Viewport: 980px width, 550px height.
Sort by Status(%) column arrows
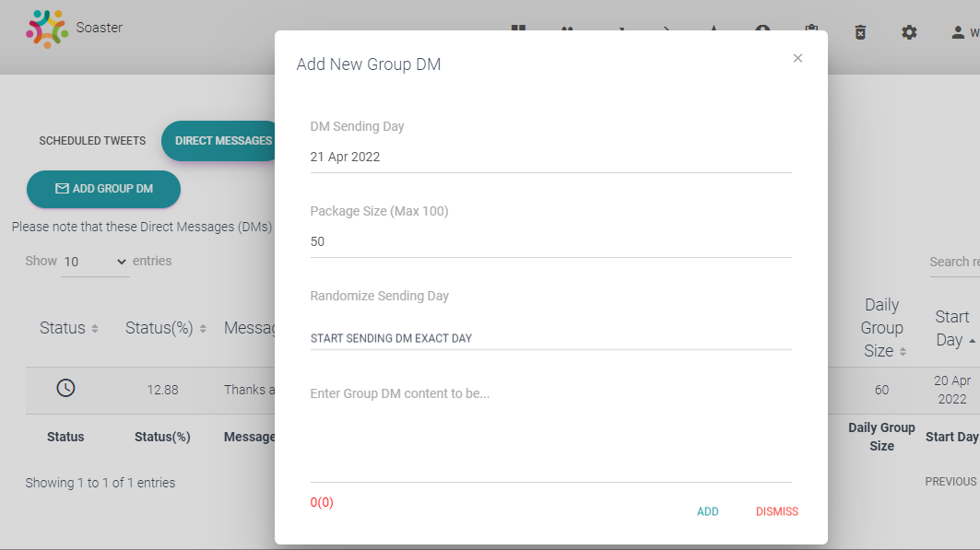tap(203, 328)
